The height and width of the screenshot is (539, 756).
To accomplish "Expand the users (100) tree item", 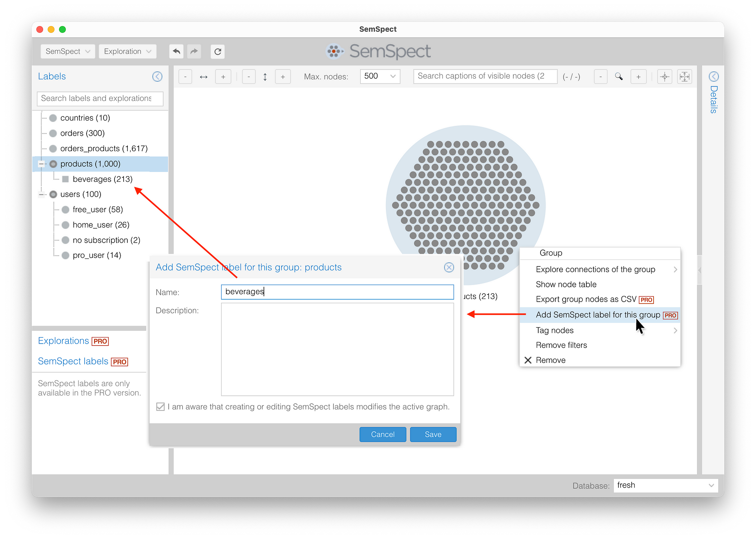I will tap(42, 194).
